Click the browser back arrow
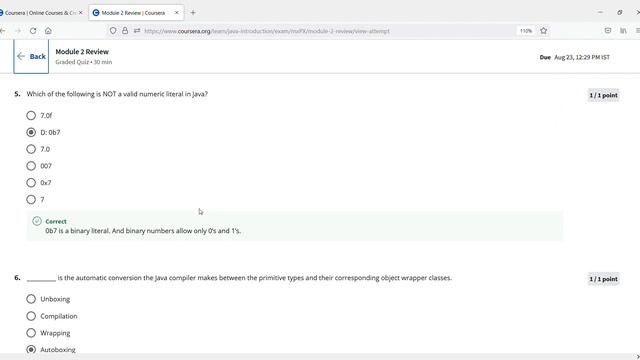The height and width of the screenshot is (360, 640). point(2,31)
